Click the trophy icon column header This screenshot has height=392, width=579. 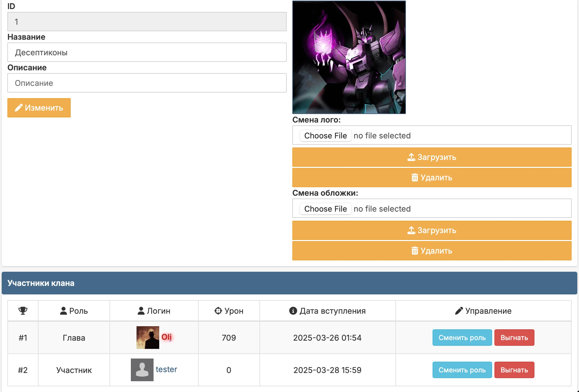[23, 311]
